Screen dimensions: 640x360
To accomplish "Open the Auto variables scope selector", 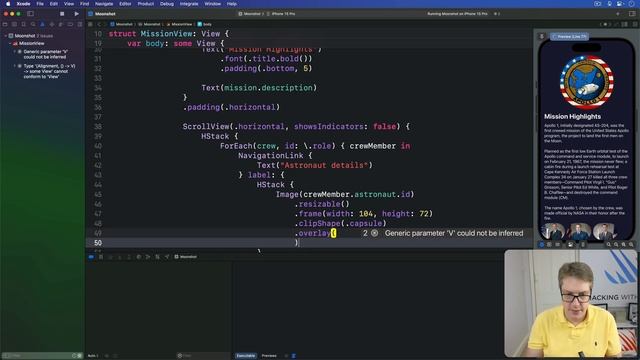I will coord(93,356).
